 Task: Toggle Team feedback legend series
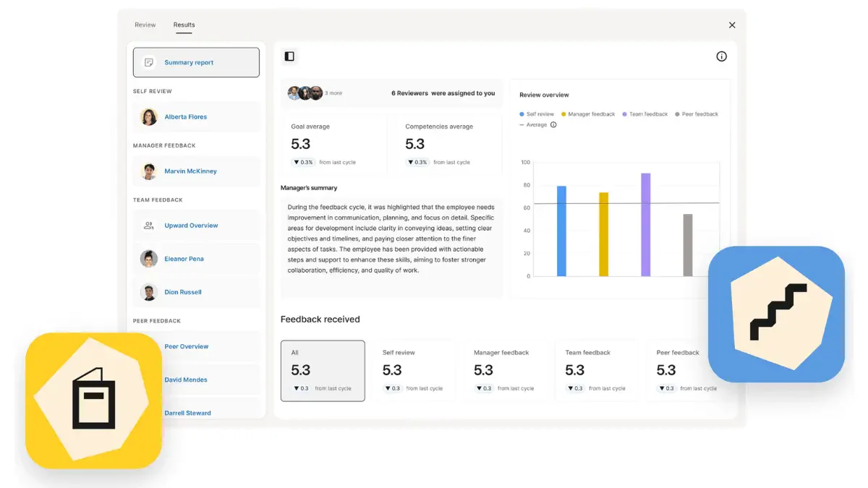[645, 114]
